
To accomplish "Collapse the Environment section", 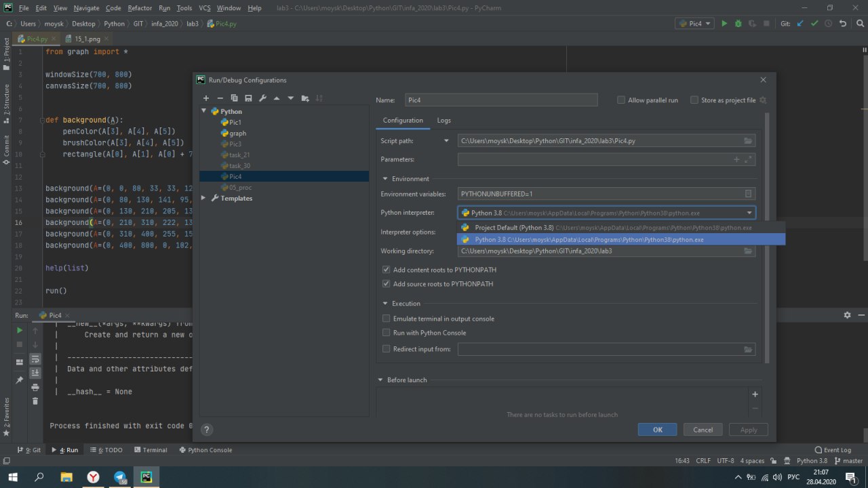I will [x=385, y=179].
